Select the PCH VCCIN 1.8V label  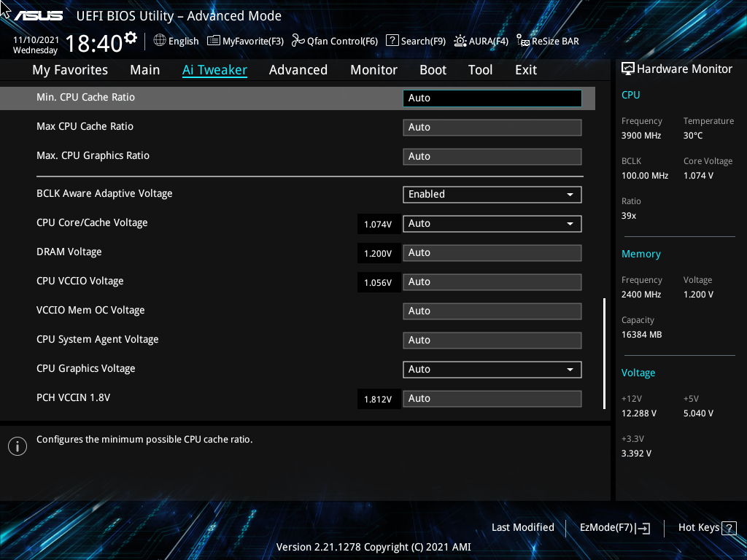click(74, 397)
